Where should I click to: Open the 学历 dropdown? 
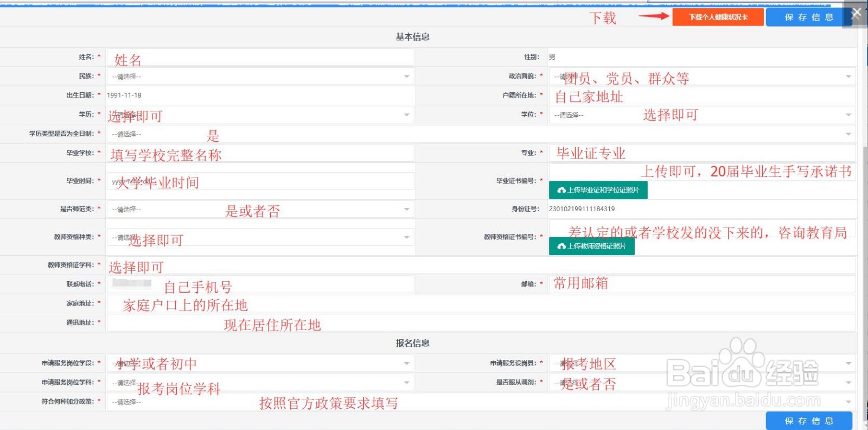pos(260,115)
